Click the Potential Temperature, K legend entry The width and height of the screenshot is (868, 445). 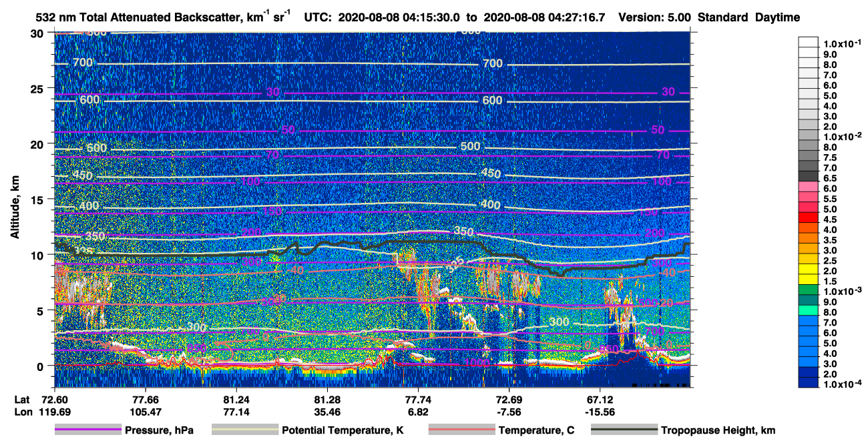coord(308,430)
